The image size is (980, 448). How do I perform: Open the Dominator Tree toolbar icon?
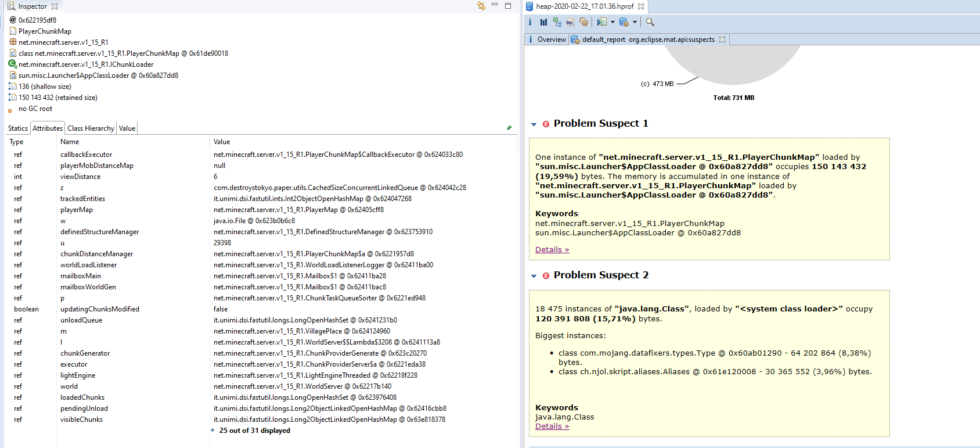(557, 22)
